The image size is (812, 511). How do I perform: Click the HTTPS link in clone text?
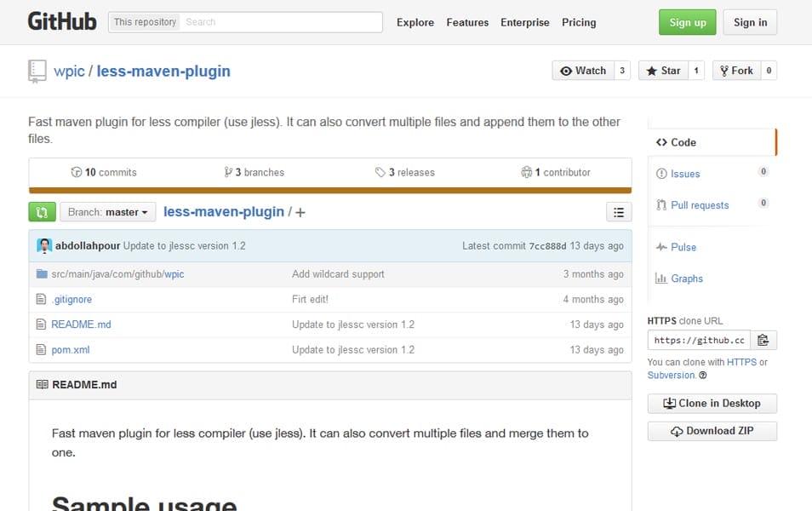(x=741, y=362)
